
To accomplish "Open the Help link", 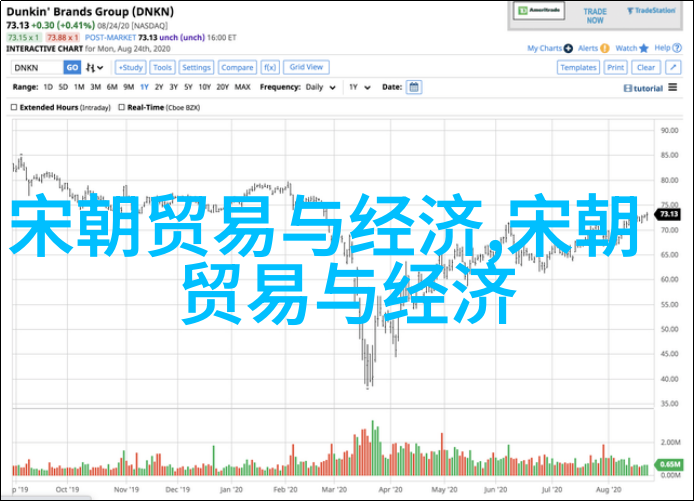I will point(662,48).
